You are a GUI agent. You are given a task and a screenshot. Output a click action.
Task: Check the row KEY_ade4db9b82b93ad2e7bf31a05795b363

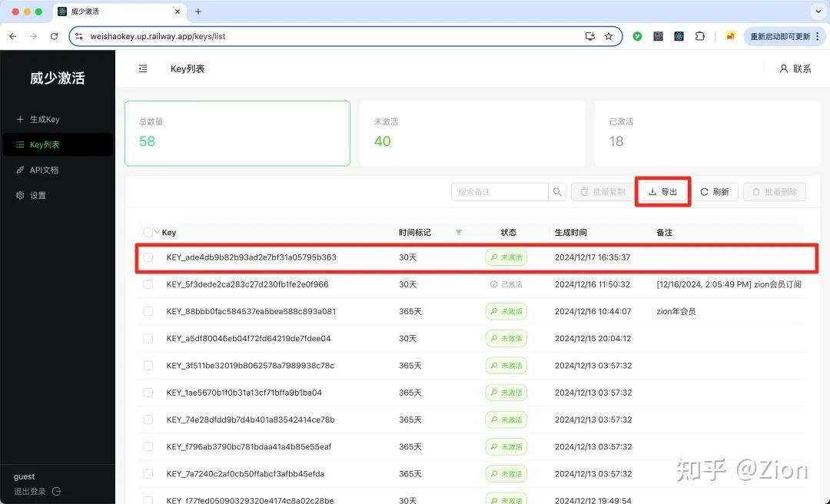(x=148, y=257)
